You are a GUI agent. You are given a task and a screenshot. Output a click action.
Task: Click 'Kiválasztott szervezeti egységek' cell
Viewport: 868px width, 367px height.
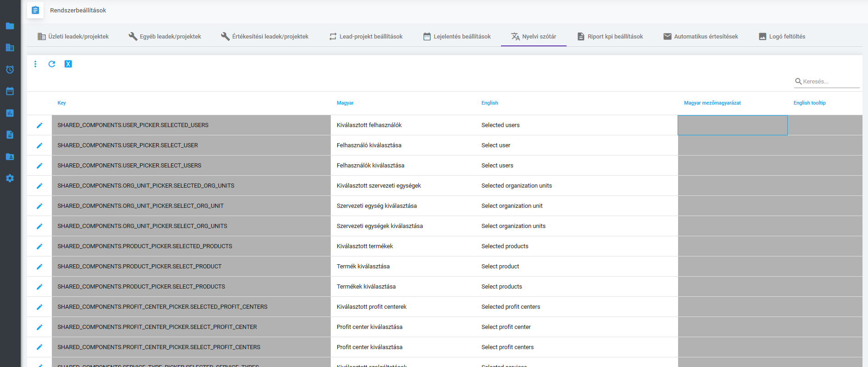coord(403,186)
